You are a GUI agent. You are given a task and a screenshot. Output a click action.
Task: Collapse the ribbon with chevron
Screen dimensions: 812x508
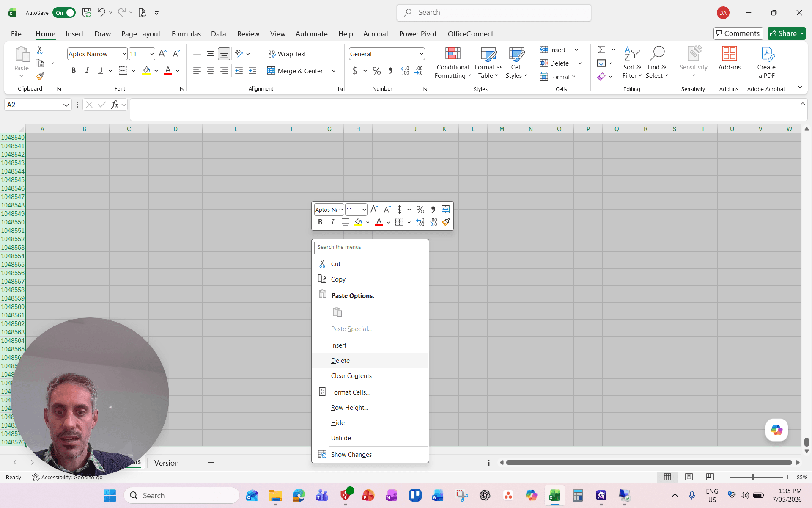click(x=800, y=87)
